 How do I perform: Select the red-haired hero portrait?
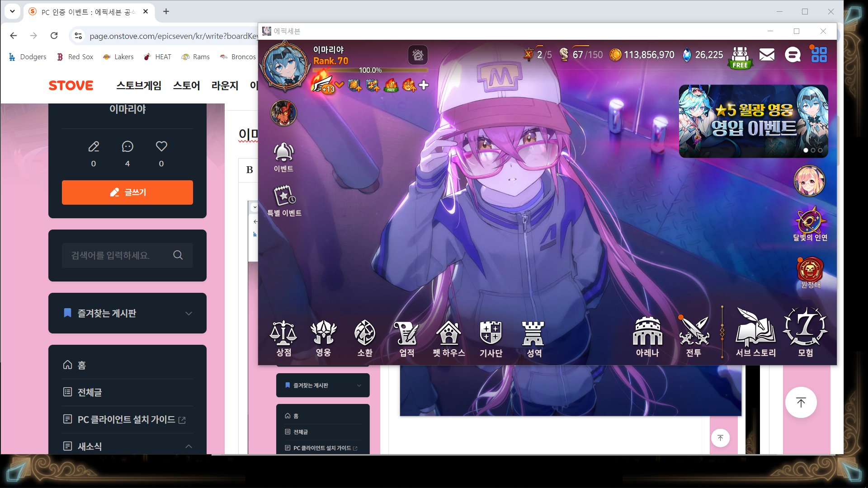coord(283,113)
